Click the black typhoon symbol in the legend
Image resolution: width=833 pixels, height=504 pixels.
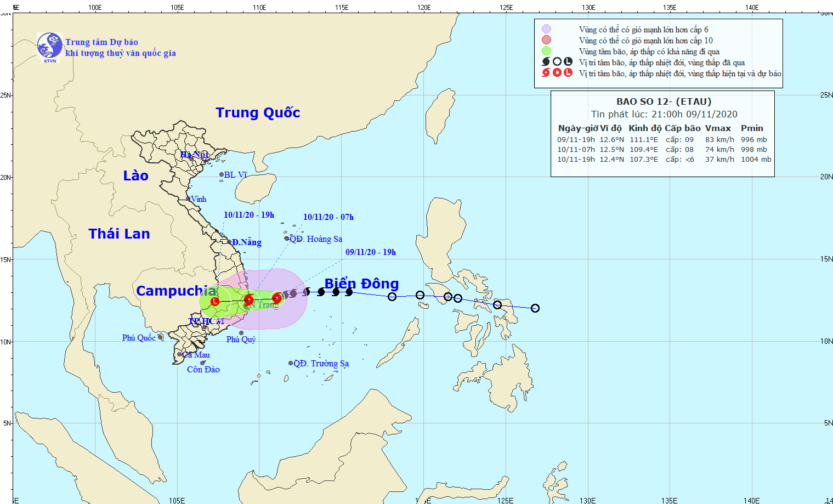tap(546, 62)
